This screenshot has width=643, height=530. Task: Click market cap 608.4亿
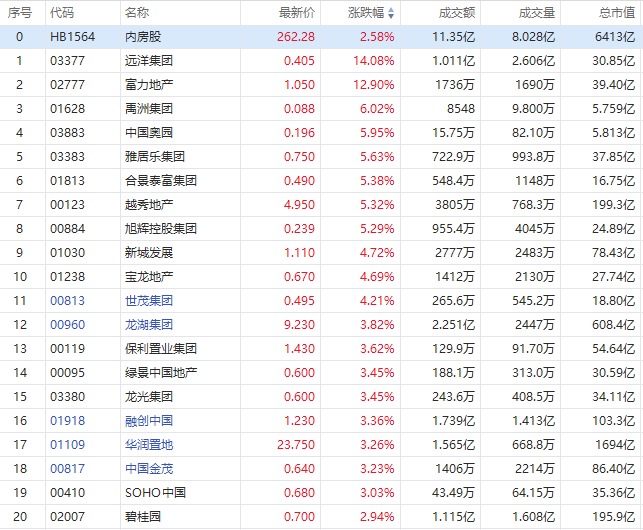tap(613, 324)
